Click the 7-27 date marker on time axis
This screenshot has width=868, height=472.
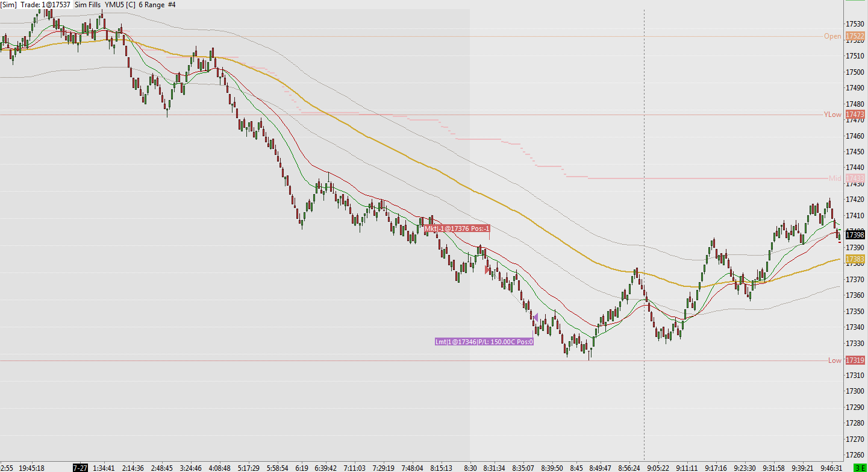pyautogui.click(x=80, y=468)
